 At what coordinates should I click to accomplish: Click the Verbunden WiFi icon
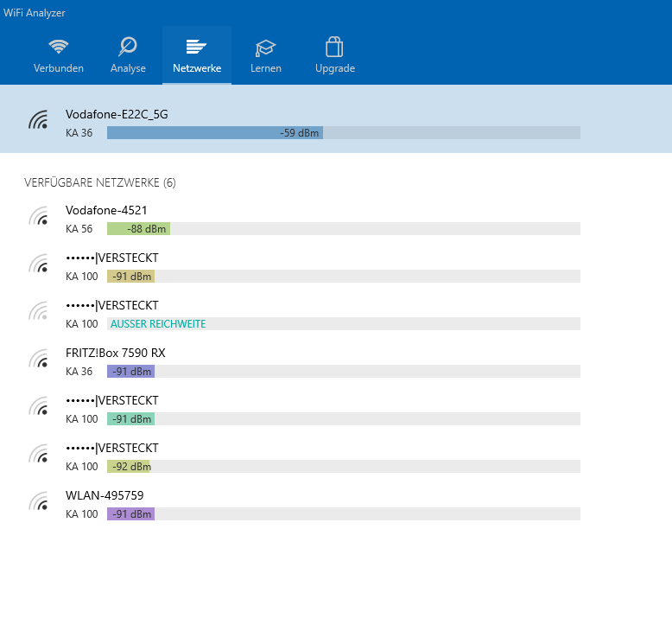[58, 47]
